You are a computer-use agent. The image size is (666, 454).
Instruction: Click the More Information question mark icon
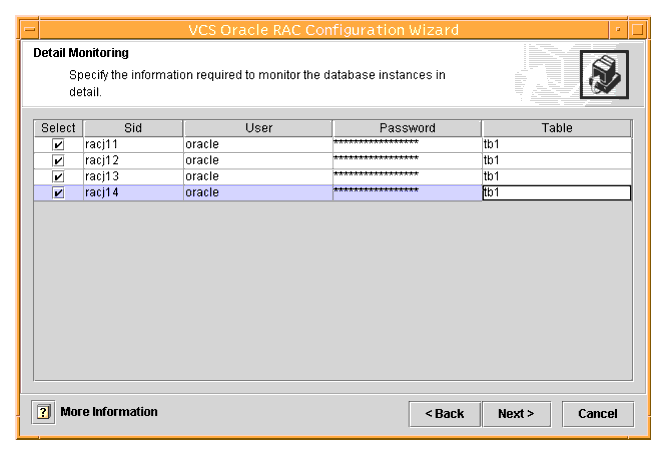[x=45, y=412]
